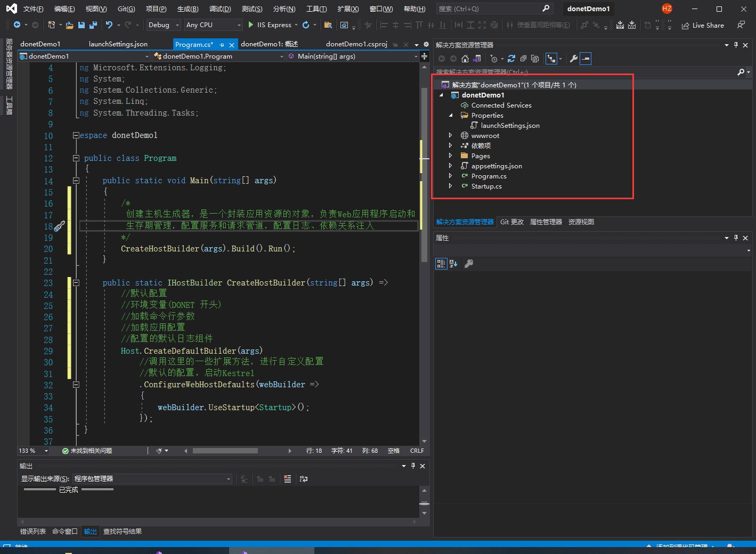Expand the wwwroot folder
The image size is (756, 554).
click(x=451, y=135)
